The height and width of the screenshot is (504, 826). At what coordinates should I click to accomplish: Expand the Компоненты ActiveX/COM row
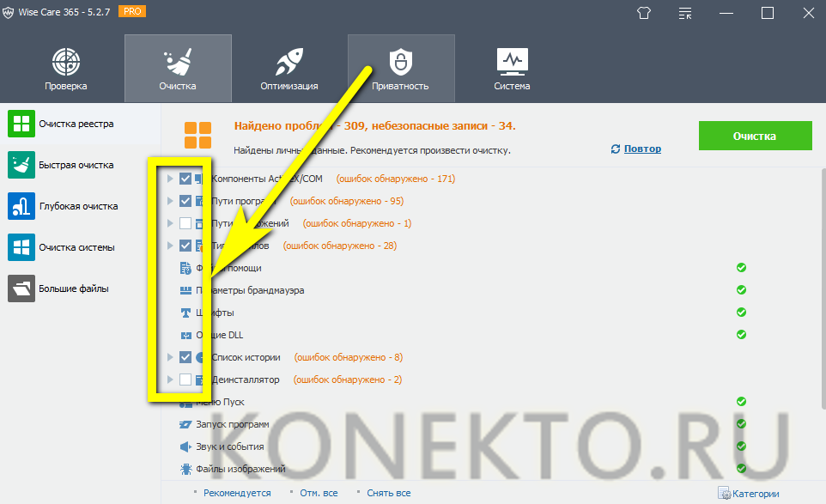(x=170, y=179)
